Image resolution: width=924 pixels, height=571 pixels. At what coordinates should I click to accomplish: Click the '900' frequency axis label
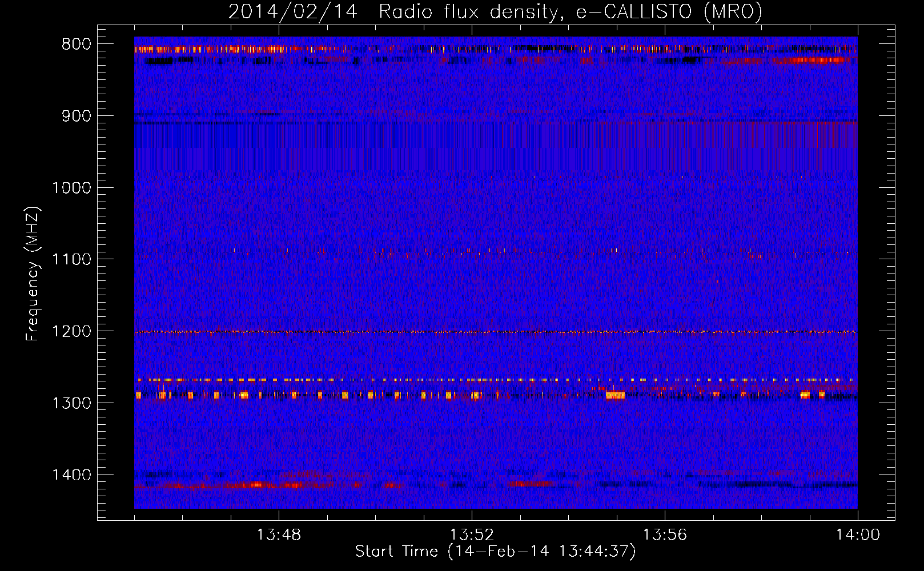coord(77,116)
